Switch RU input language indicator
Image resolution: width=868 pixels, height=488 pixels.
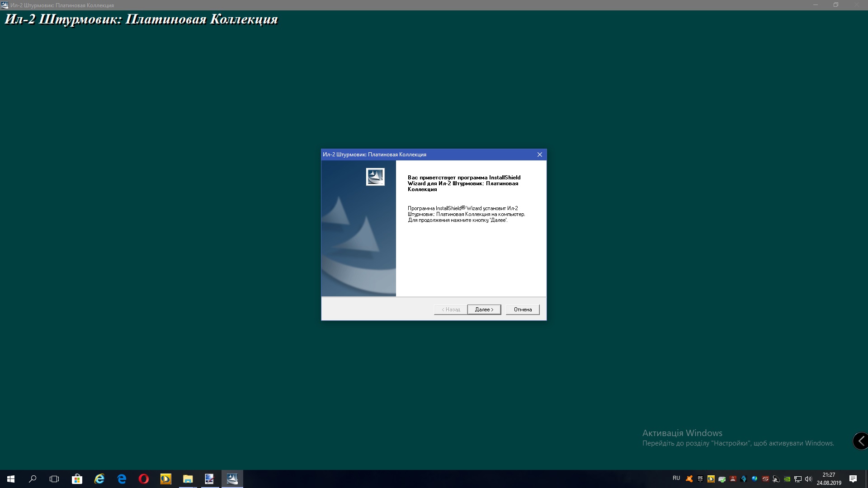coord(676,478)
